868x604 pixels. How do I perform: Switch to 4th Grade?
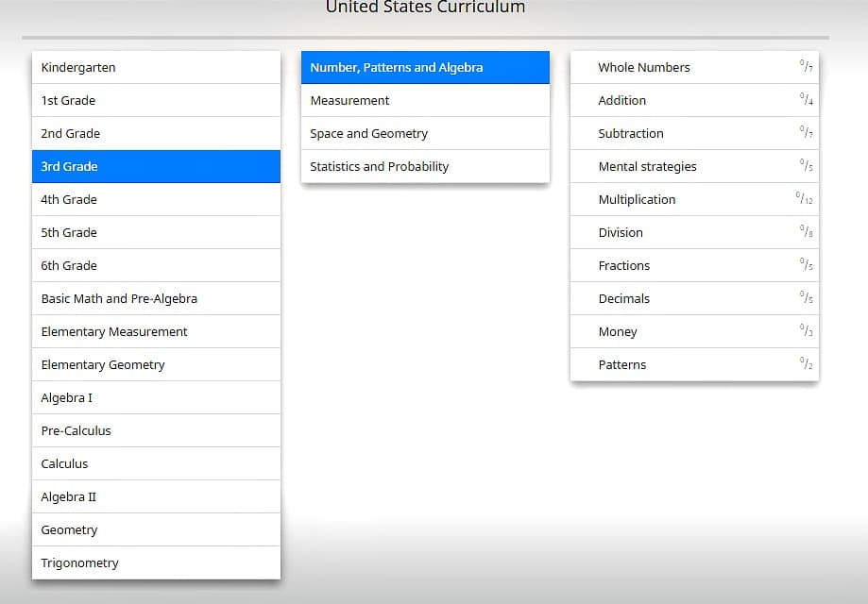tap(156, 200)
